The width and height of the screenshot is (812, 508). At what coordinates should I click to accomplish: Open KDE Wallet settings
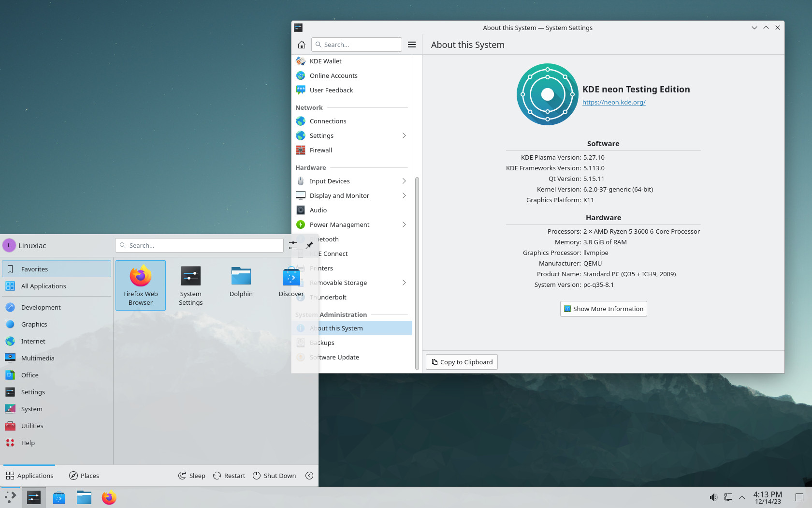coord(351,61)
